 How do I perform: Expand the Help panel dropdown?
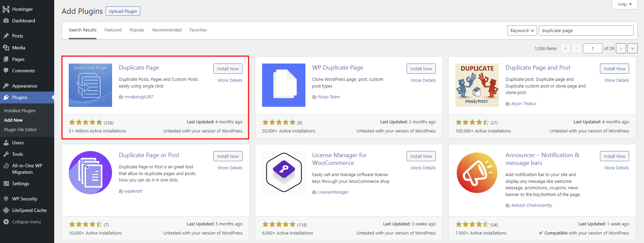coord(624,4)
